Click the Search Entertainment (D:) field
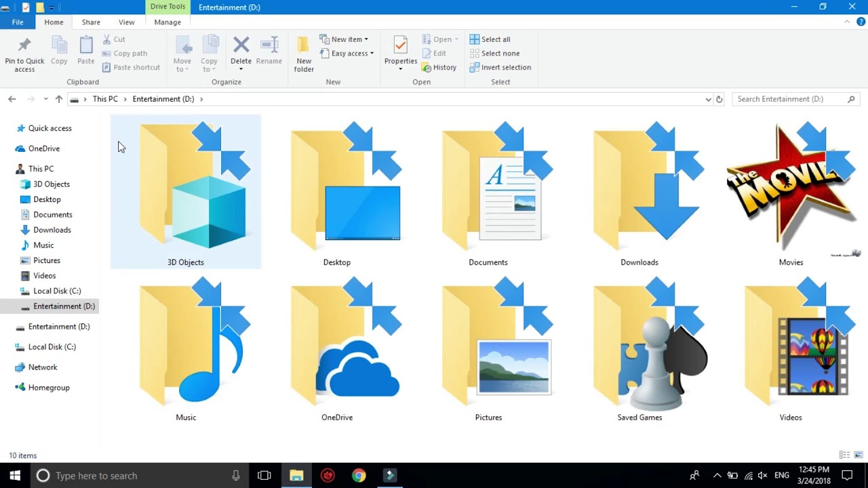The height and width of the screenshot is (488, 868). point(788,99)
